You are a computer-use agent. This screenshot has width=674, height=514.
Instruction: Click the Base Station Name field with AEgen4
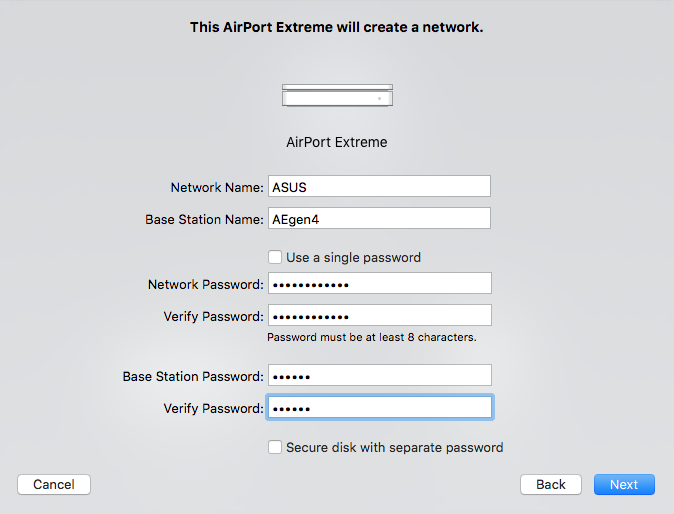(379, 218)
